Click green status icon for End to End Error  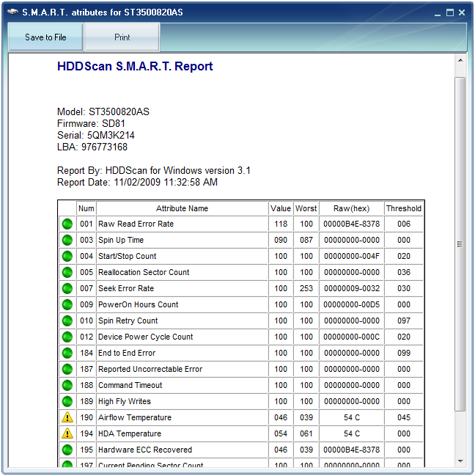67,353
